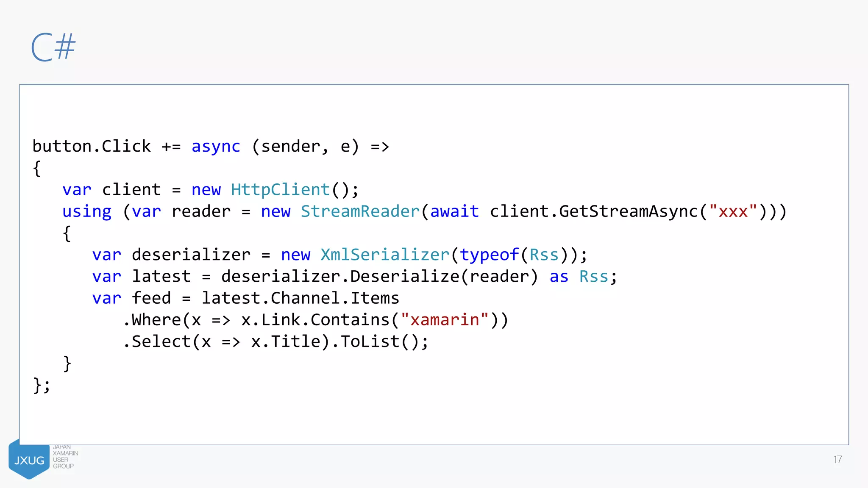Click the Japan Xamarin User Group text
The image size is (868, 488).
tap(65, 457)
